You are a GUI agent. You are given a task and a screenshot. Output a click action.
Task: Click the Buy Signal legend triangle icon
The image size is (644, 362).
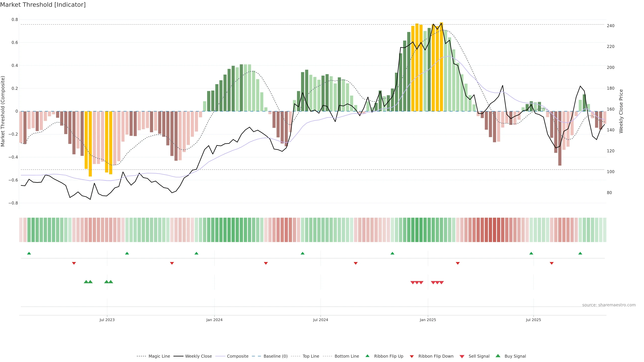click(x=498, y=356)
